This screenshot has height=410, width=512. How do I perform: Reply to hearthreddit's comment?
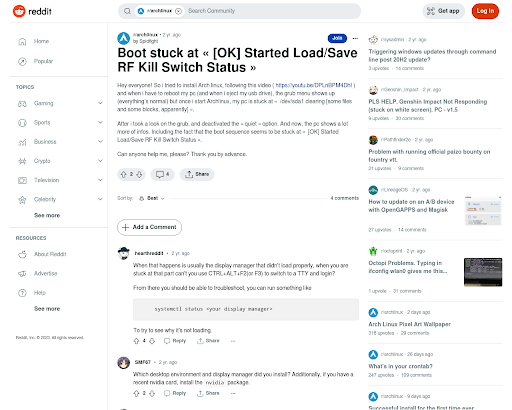click(175, 341)
